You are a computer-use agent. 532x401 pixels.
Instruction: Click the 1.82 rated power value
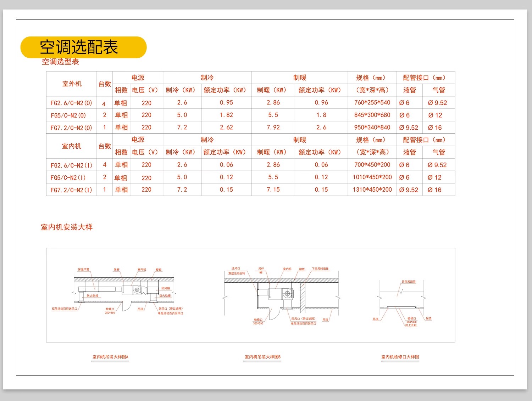pyautogui.click(x=226, y=115)
